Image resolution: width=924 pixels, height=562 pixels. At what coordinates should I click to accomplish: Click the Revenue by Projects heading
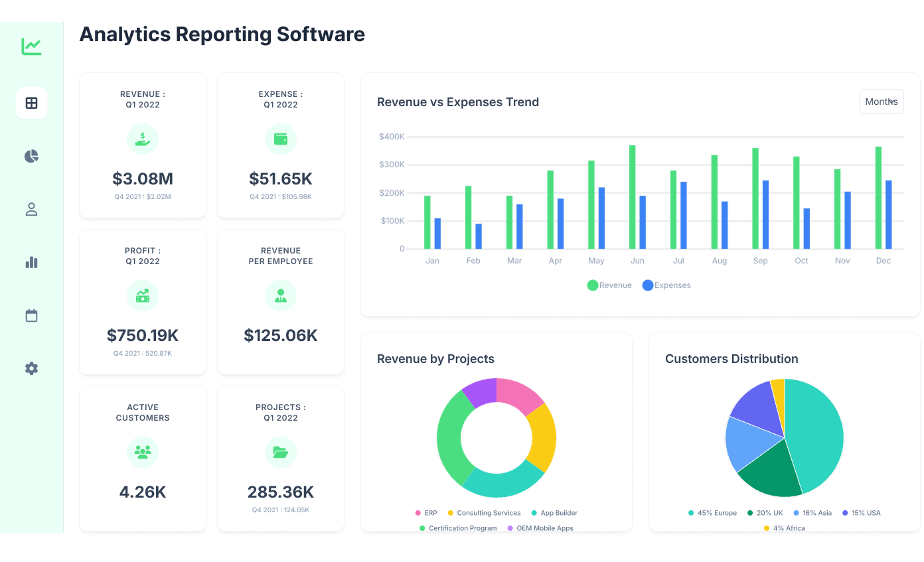click(x=435, y=359)
